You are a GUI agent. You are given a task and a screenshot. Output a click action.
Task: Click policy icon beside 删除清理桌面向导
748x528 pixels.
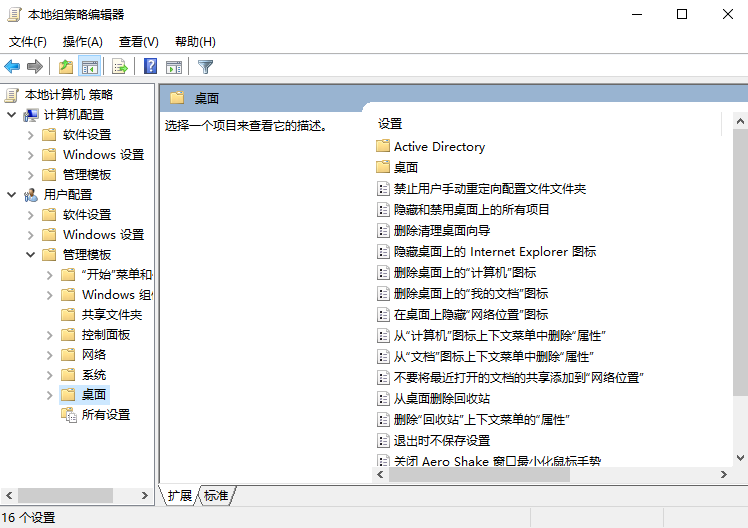[x=383, y=230]
